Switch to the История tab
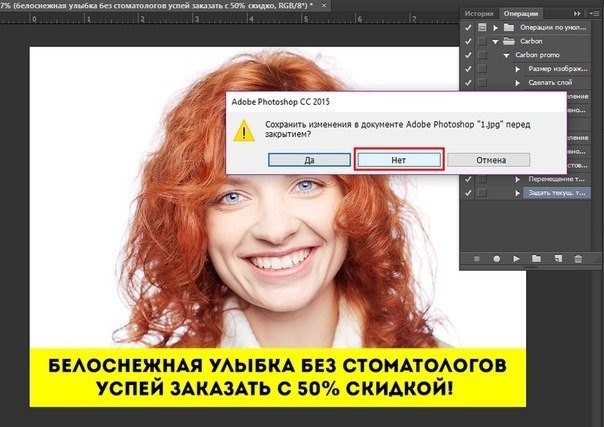 478,13
